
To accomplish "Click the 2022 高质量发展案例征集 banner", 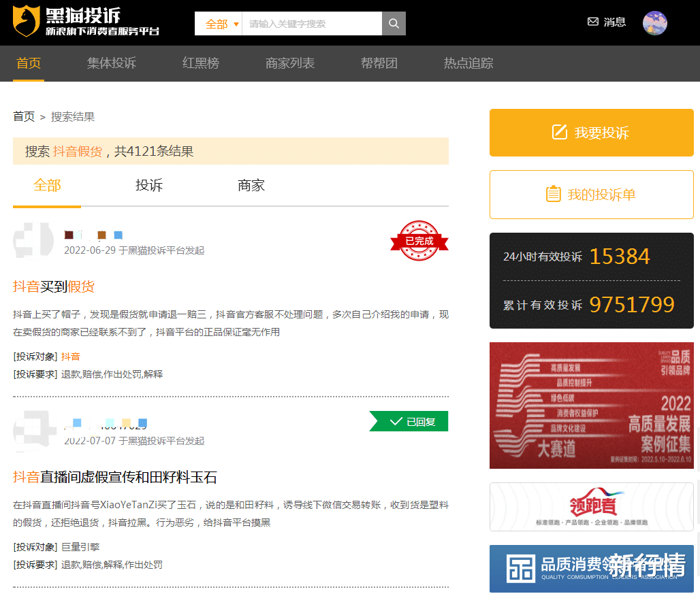I will [x=591, y=405].
